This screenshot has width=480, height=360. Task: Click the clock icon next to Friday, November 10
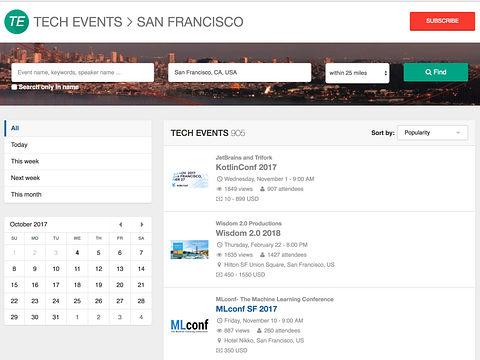(x=219, y=321)
